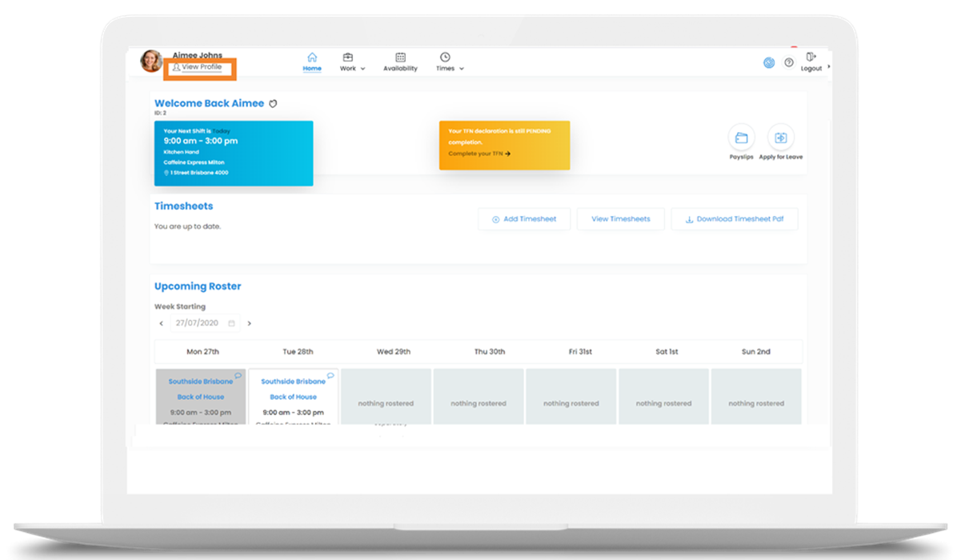Click the Sat 1st column header
The height and width of the screenshot is (560, 961).
pyautogui.click(x=667, y=352)
